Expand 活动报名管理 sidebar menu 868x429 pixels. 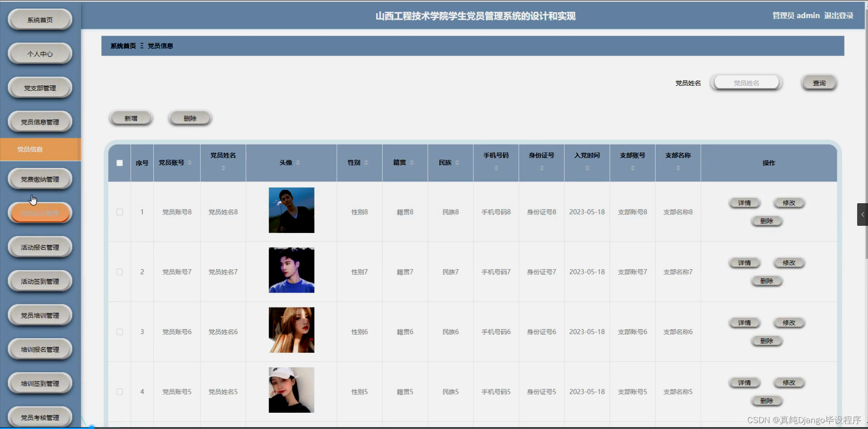coord(40,247)
